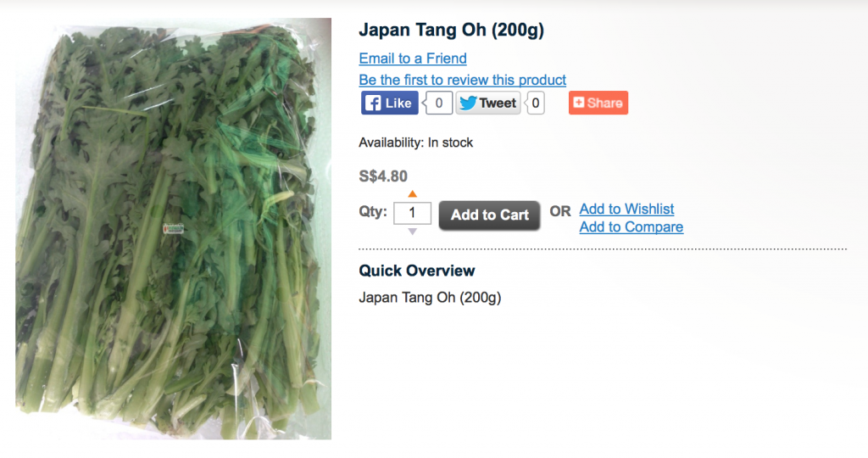868x458 pixels.
Task: Click the Facebook like count bubble
Action: 438,103
